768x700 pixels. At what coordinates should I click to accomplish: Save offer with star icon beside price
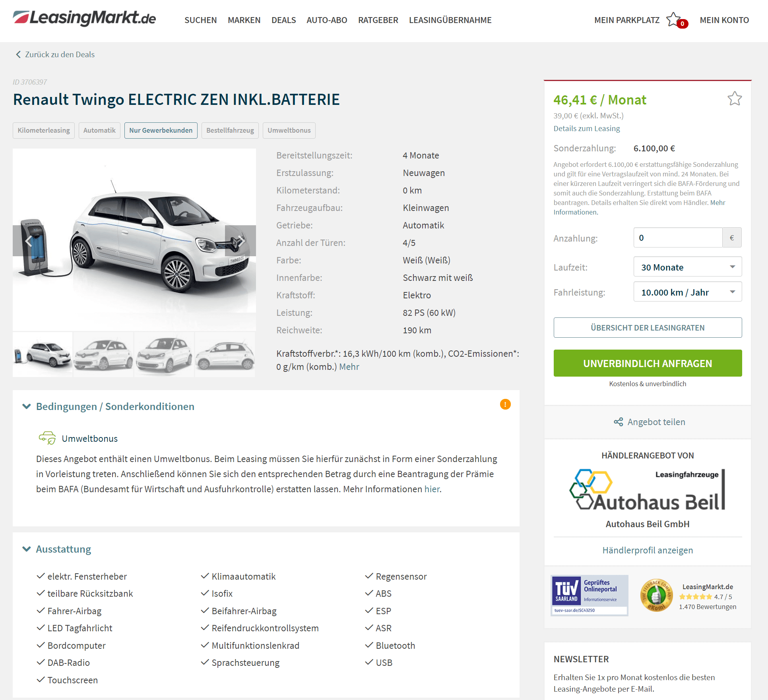tap(735, 99)
